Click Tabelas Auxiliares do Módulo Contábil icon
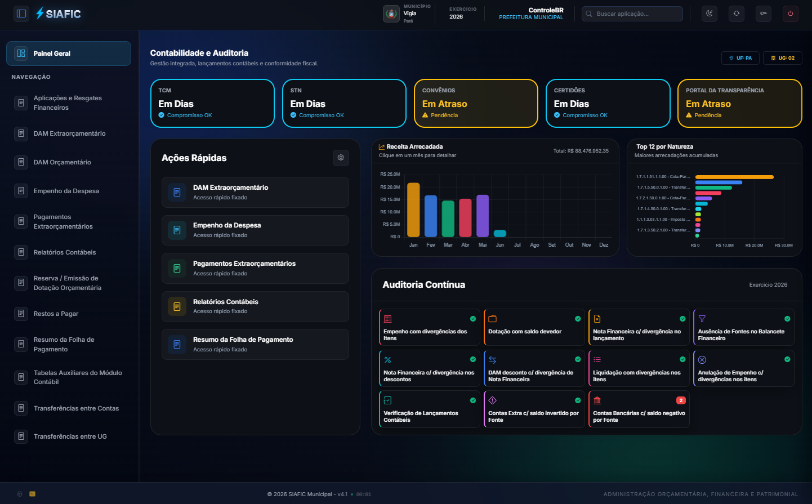The height and width of the screenshot is (504, 812). [x=21, y=377]
